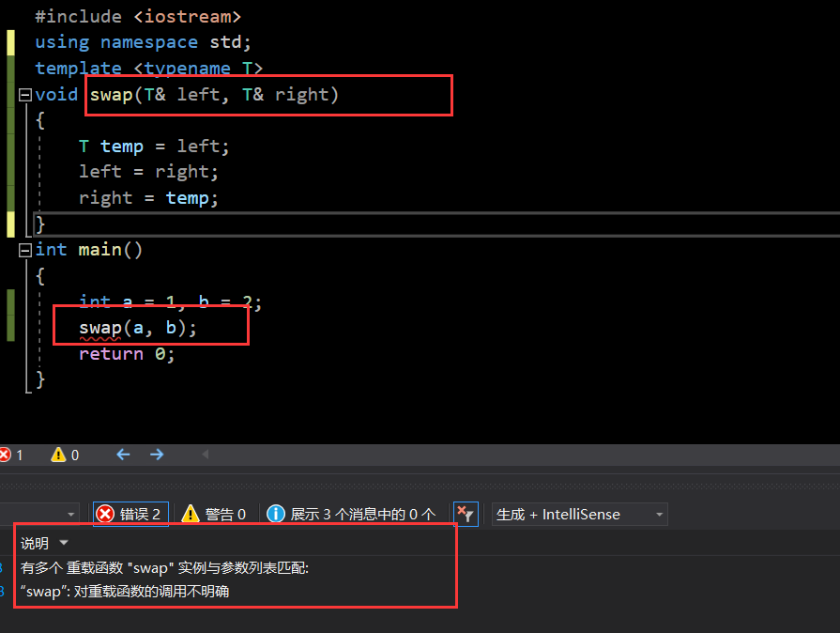The width and height of the screenshot is (840, 633).
Task: Go to previous issue with left arrow
Action: (x=123, y=455)
